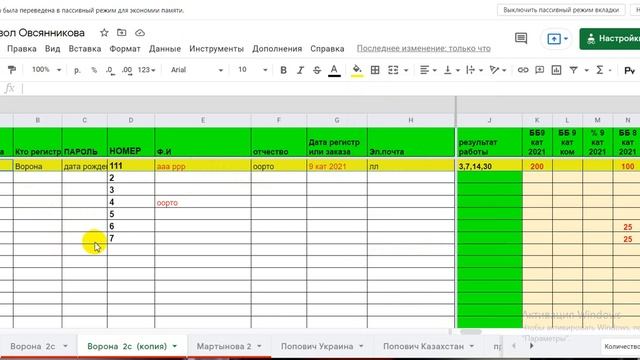Click Выключить пассивный режим вкладки button
The image size is (640, 360).
tap(561, 10)
